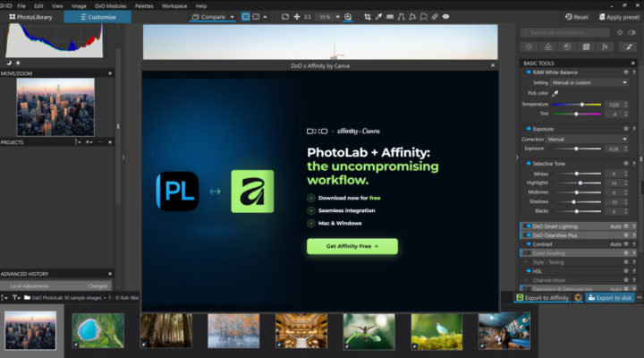Collapse the left panel arrow
The width and height of the screenshot is (644, 358).
coord(123,157)
